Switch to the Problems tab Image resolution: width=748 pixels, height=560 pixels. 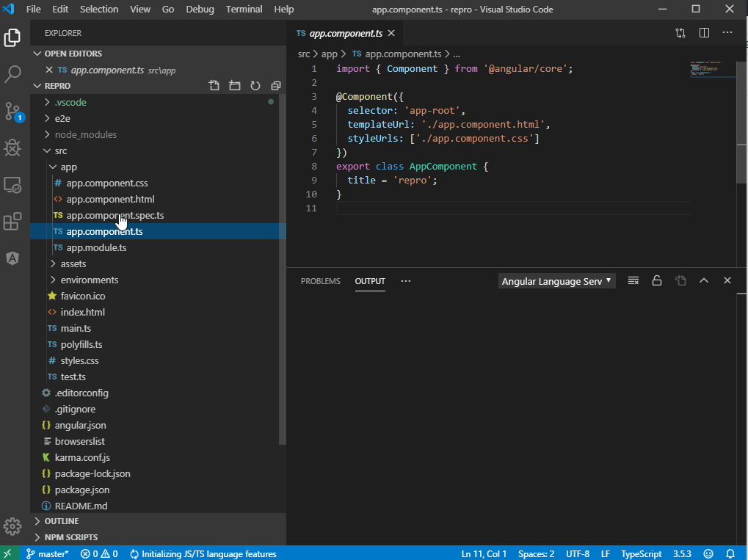click(x=320, y=281)
